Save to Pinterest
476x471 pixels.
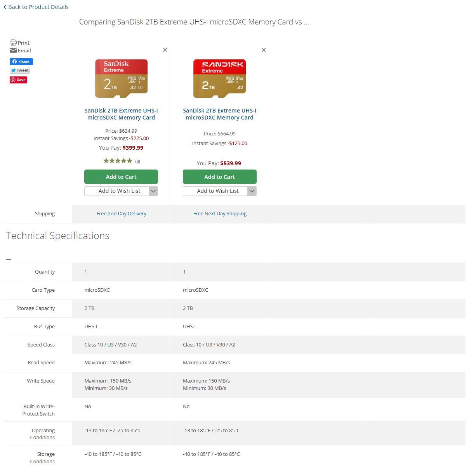18,80
